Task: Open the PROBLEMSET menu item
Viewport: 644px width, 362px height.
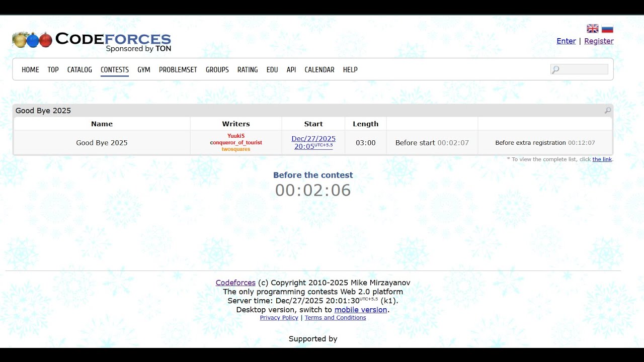Action: click(178, 70)
